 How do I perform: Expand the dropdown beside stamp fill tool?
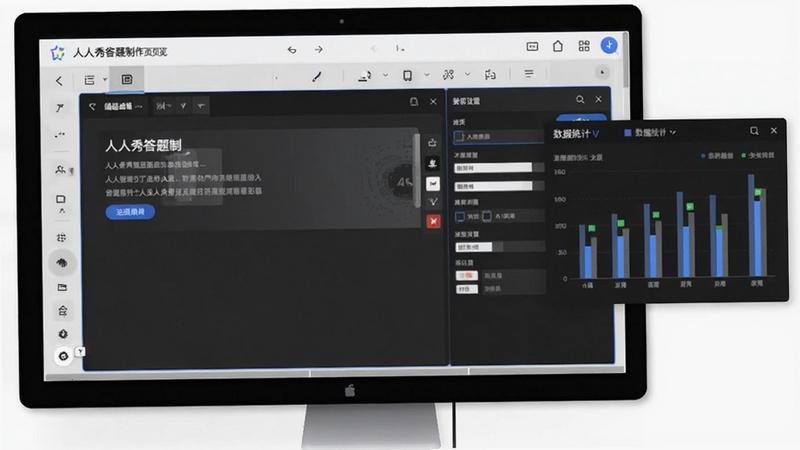click(x=385, y=75)
